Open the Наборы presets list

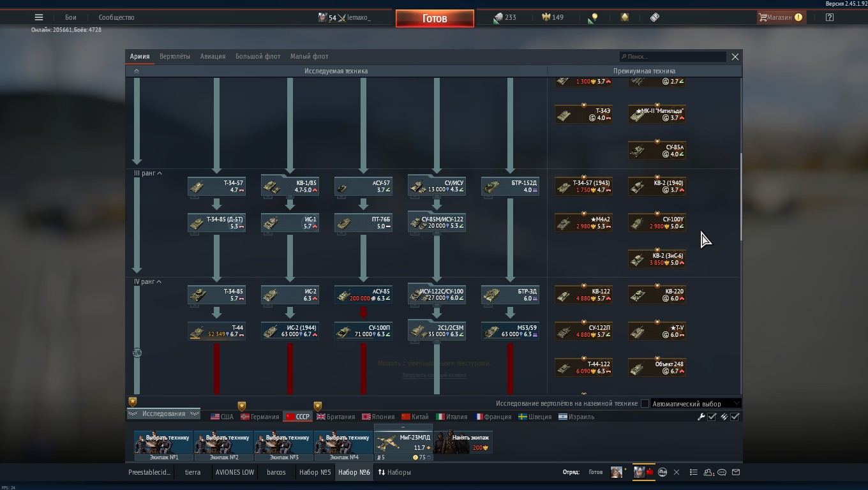(394, 472)
